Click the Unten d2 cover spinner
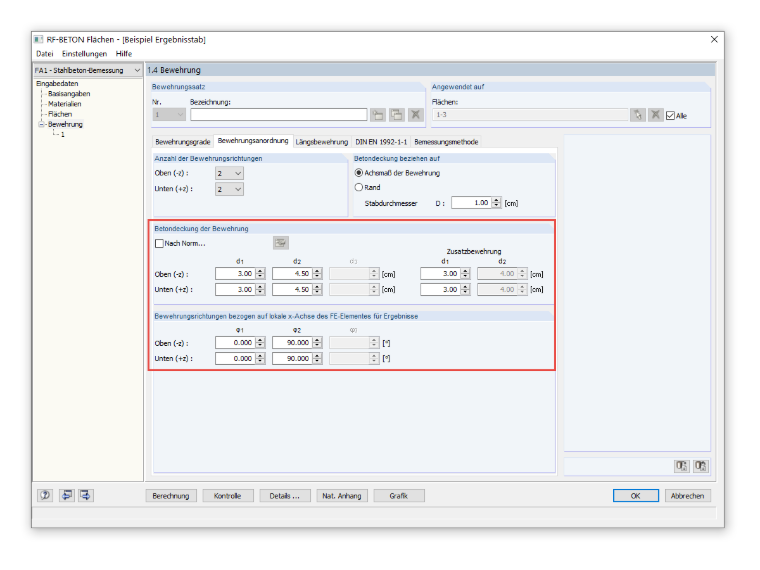The image size is (760, 570). coord(317,289)
